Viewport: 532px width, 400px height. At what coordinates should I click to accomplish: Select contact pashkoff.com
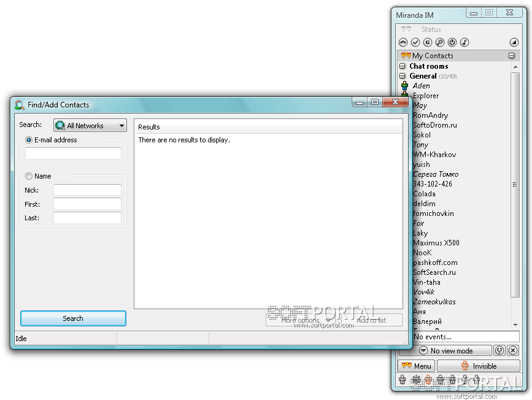tap(435, 263)
